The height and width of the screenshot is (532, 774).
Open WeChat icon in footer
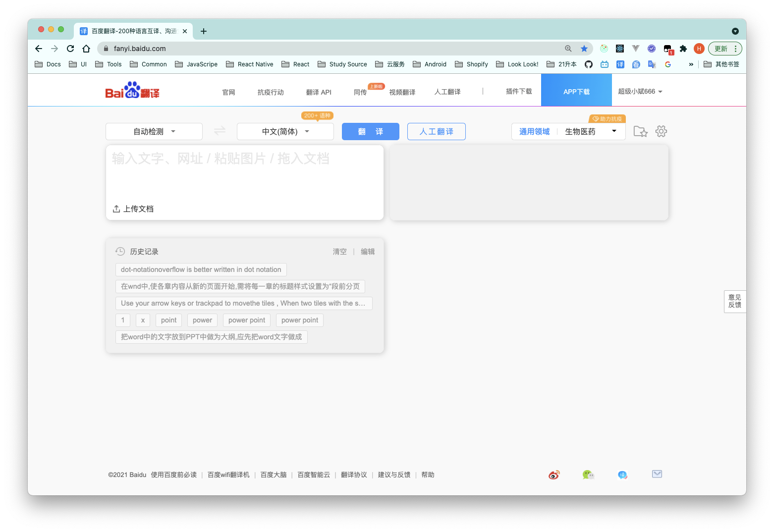tap(588, 475)
